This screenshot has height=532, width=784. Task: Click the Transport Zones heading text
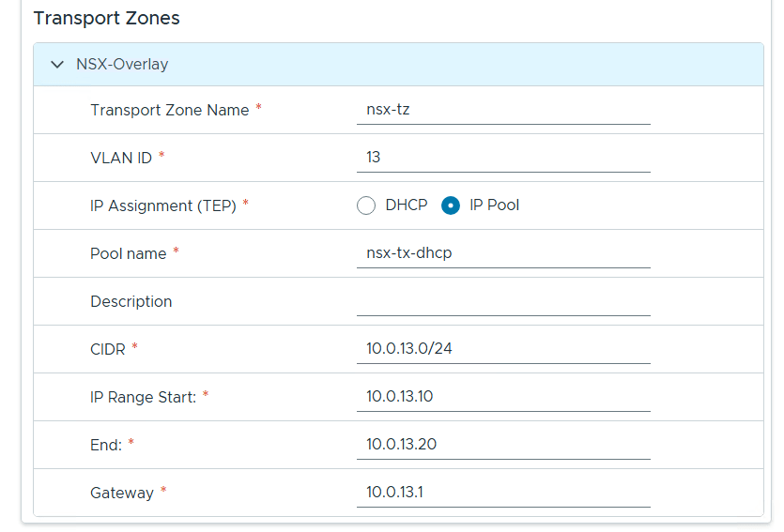coord(106,18)
